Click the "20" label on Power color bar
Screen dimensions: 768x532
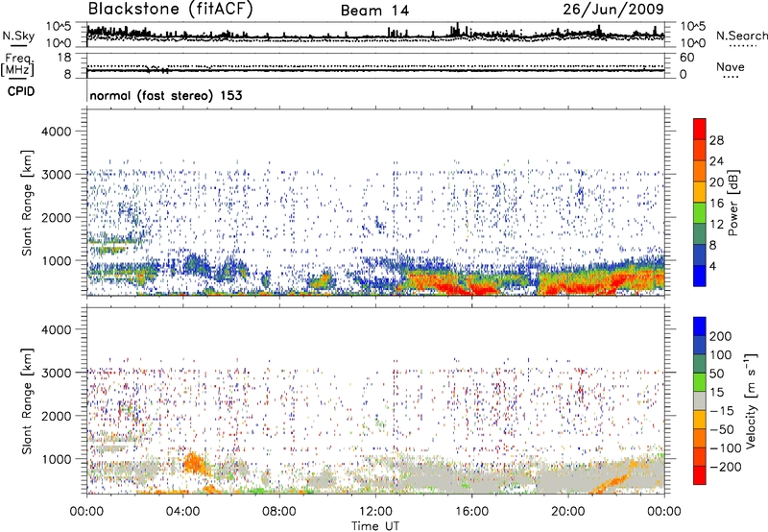point(716,182)
